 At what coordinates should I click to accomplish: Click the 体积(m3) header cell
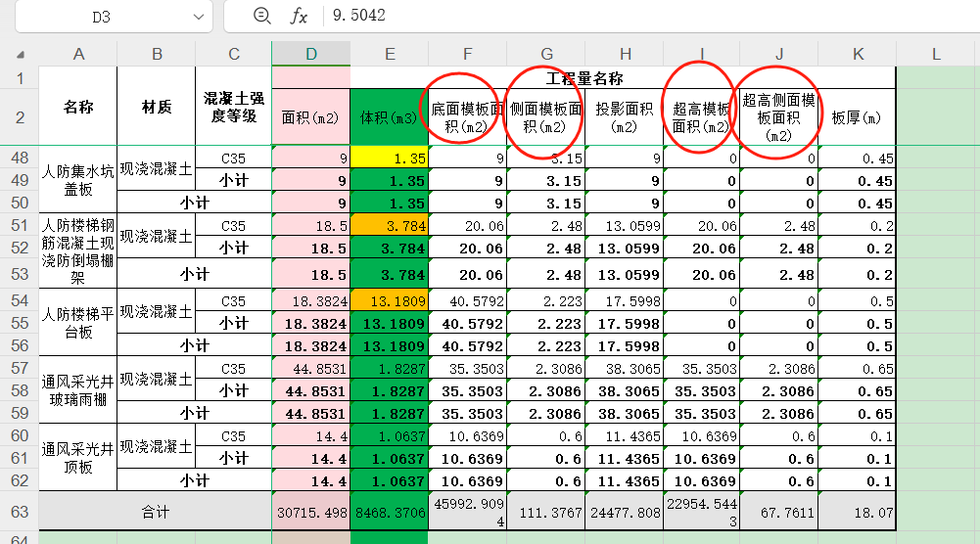click(390, 117)
